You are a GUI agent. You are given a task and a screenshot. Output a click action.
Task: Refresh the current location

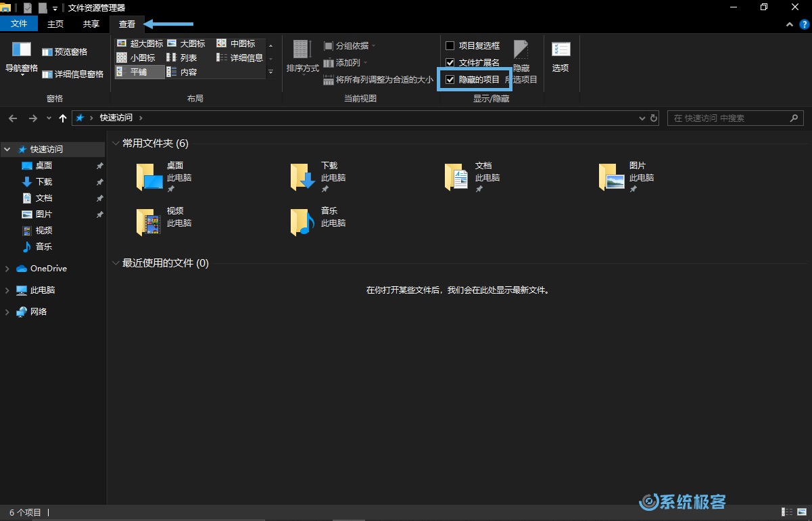[x=654, y=118]
